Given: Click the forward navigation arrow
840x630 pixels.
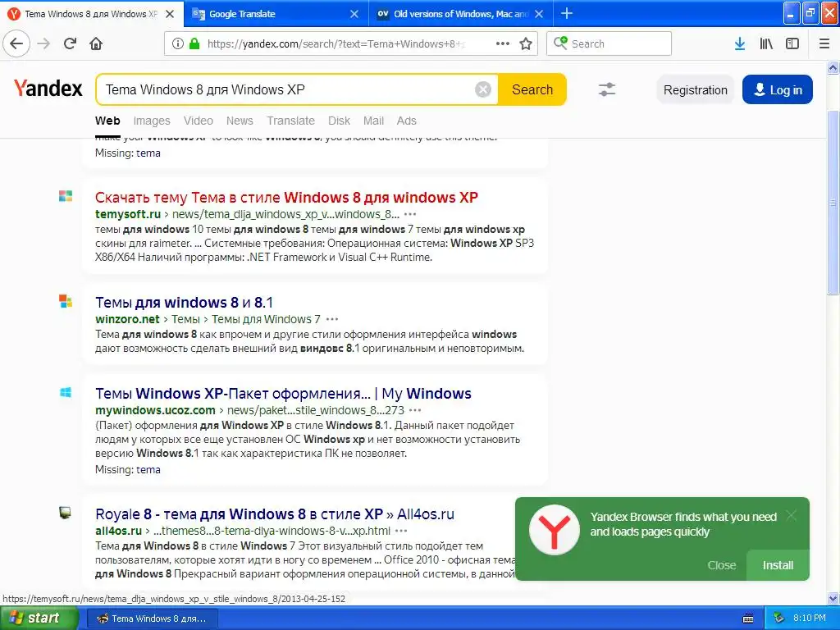Looking at the screenshot, I should [x=44, y=44].
